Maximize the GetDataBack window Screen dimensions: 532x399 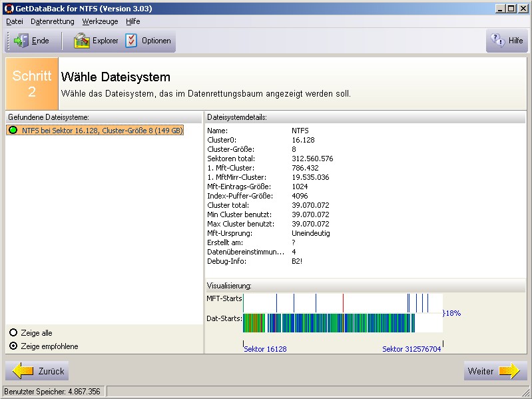[x=511, y=9]
